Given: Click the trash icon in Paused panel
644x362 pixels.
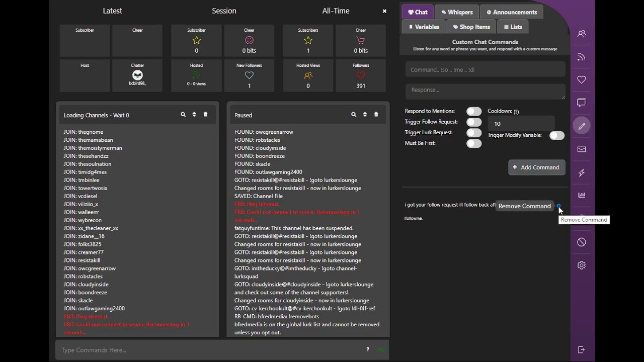Looking at the screenshot, I should point(376,115).
